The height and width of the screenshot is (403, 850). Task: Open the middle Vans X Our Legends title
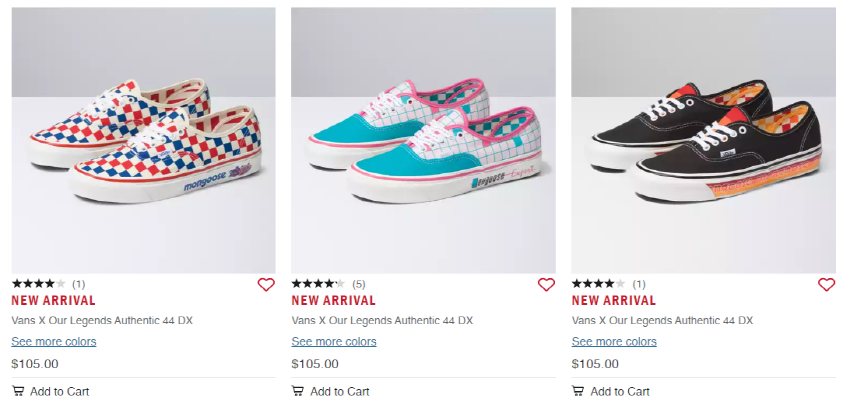pyautogui.click(x=382, y=321)
